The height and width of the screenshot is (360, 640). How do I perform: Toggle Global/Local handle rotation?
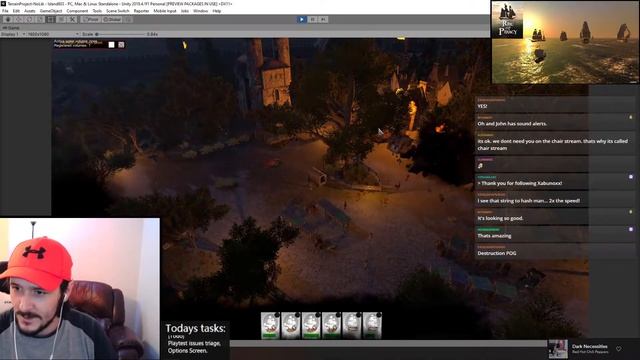[x=112, y=19]
